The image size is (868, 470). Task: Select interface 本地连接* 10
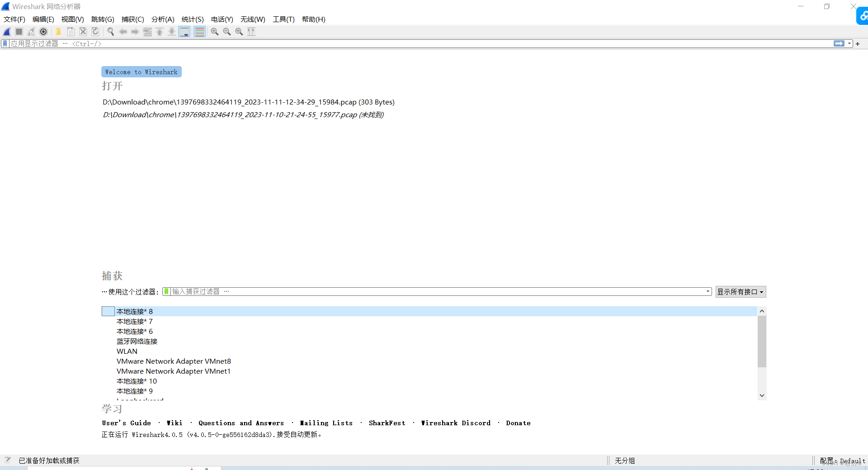(429, 381)
